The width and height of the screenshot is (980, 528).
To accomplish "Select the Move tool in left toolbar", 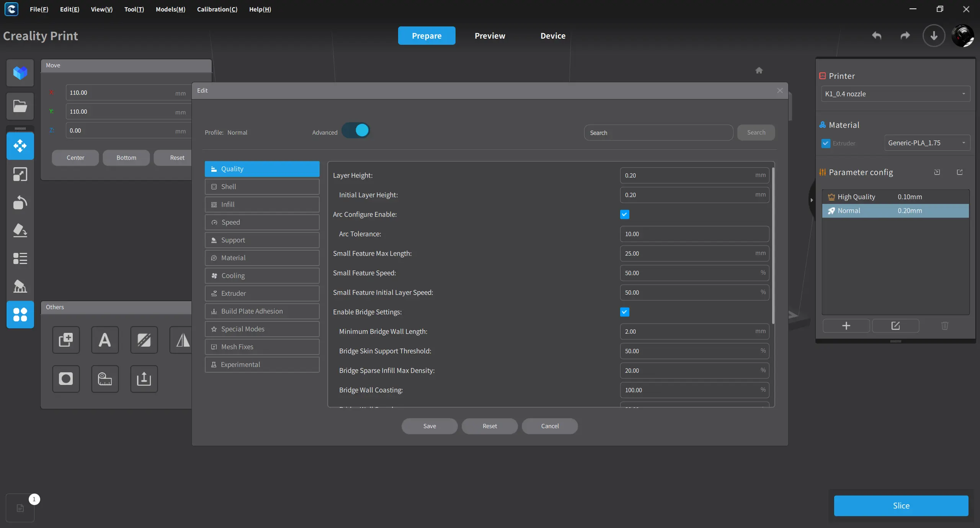I will [20, 146].
